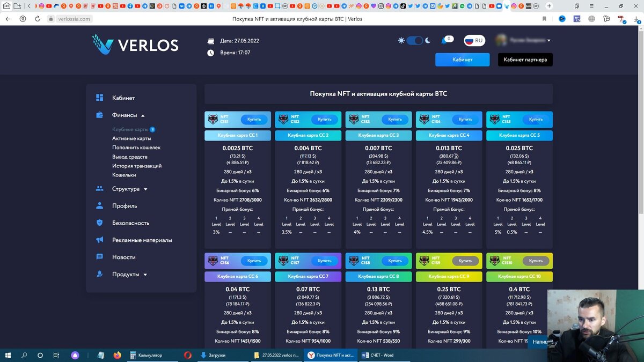Image resolution: width=644 pixels, height=362 pixels.
Task: Open the user account dropdown arrow
Action: click(548, 41)
